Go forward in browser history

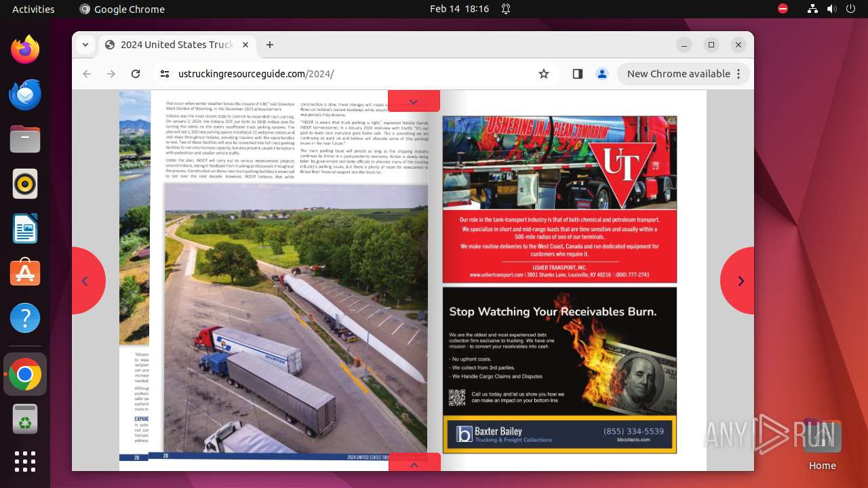(x=111, y=74)
